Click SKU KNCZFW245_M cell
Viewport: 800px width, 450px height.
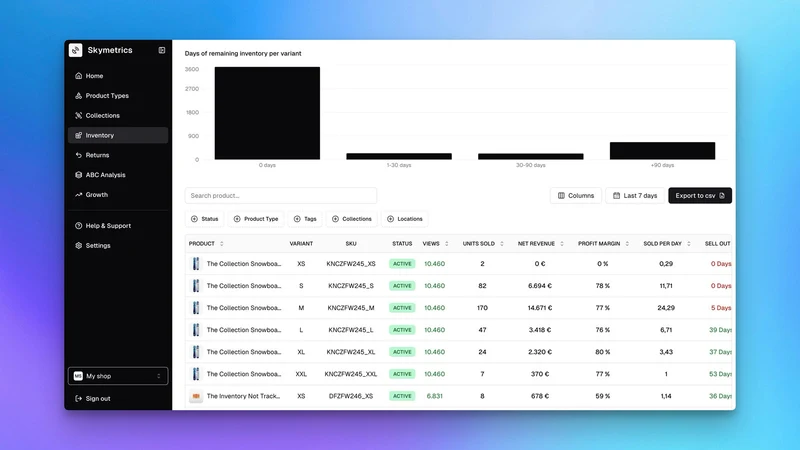351,308
